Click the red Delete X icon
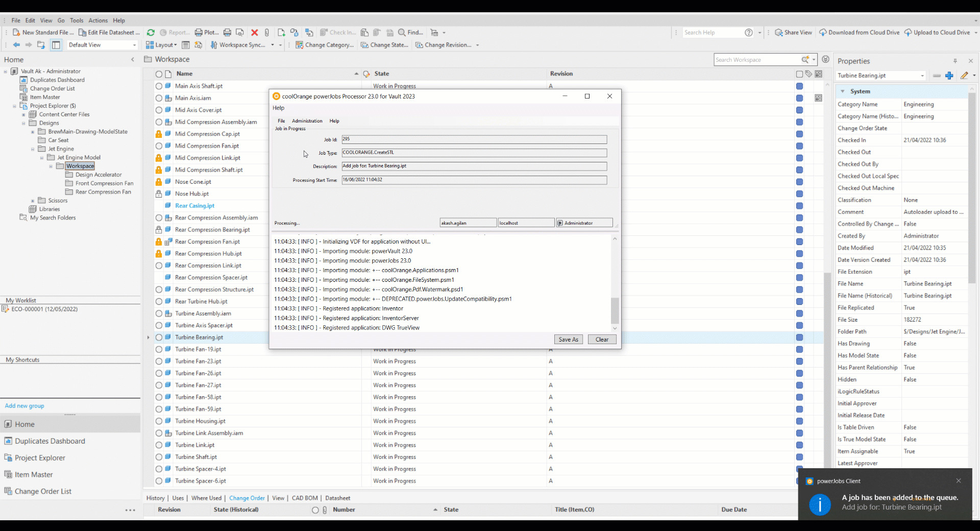This screenshot has height=531, width=980. pos(254,33)
